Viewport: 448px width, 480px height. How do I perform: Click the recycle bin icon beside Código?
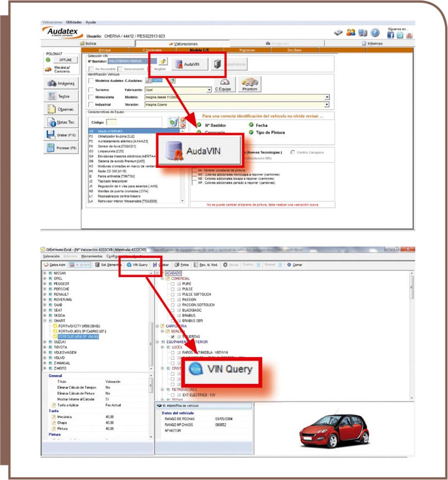click(x=172, y=122)
